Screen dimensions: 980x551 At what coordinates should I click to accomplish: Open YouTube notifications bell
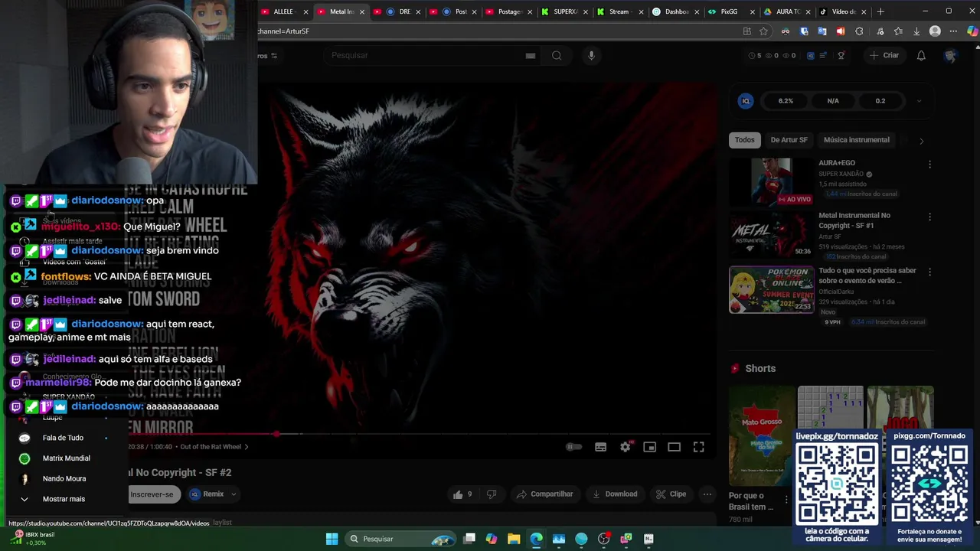(921, 55)
